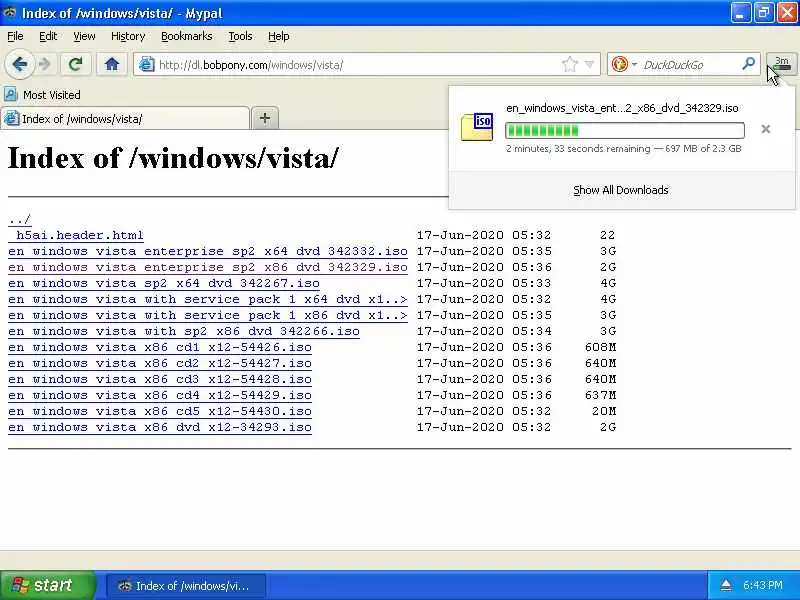
Task: Click the 608M size of cd1 row
Action: pyautogui.click(x=601, y=347)
